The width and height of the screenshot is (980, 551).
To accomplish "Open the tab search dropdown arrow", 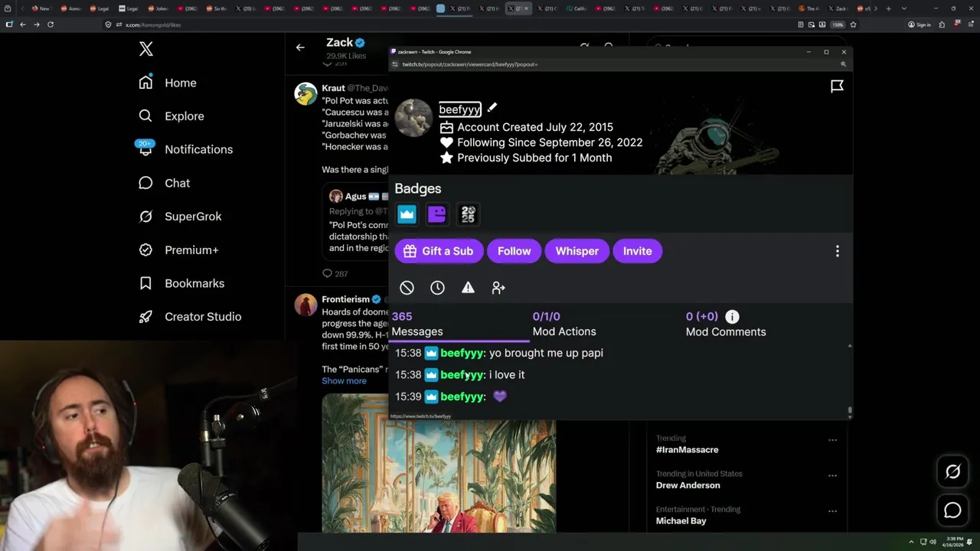I will (904, 8).
